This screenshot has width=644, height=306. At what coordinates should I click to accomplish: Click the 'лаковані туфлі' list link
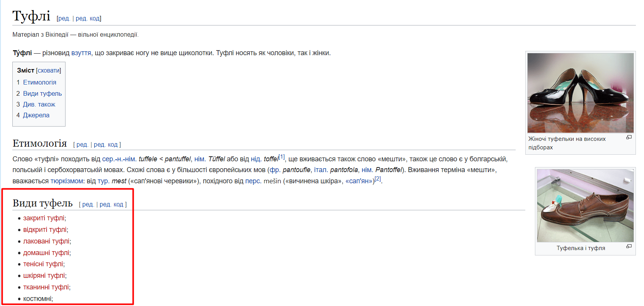tap(46, 241)
